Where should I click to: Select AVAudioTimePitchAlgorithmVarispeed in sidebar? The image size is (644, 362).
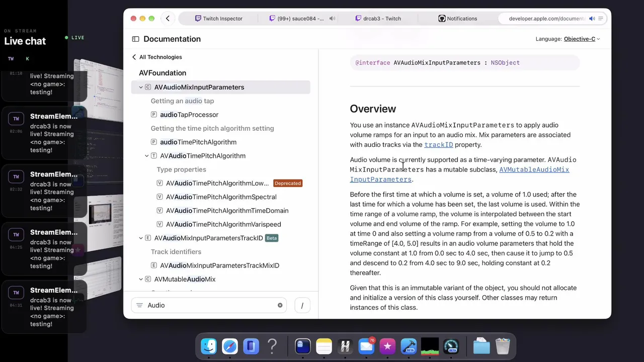click(223, 224)
